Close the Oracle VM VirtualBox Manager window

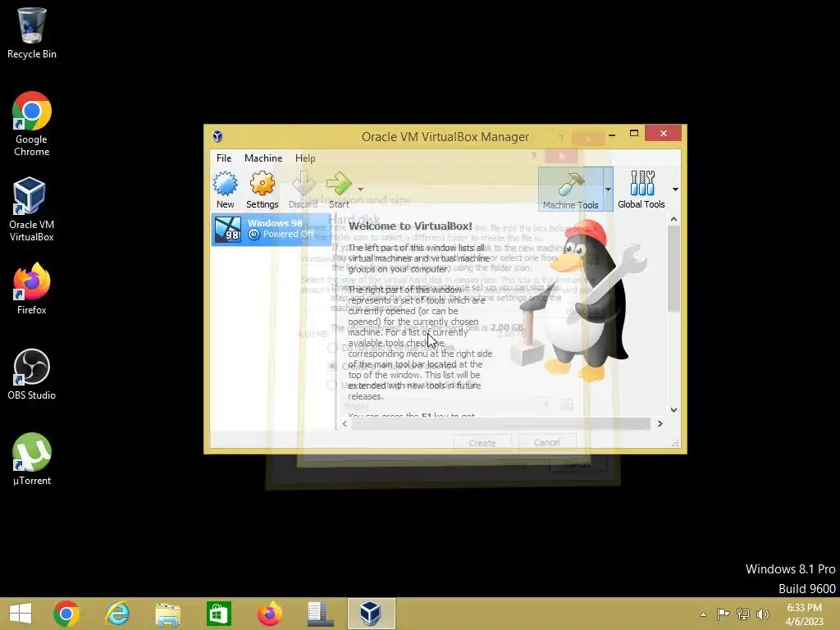[663, 133]
